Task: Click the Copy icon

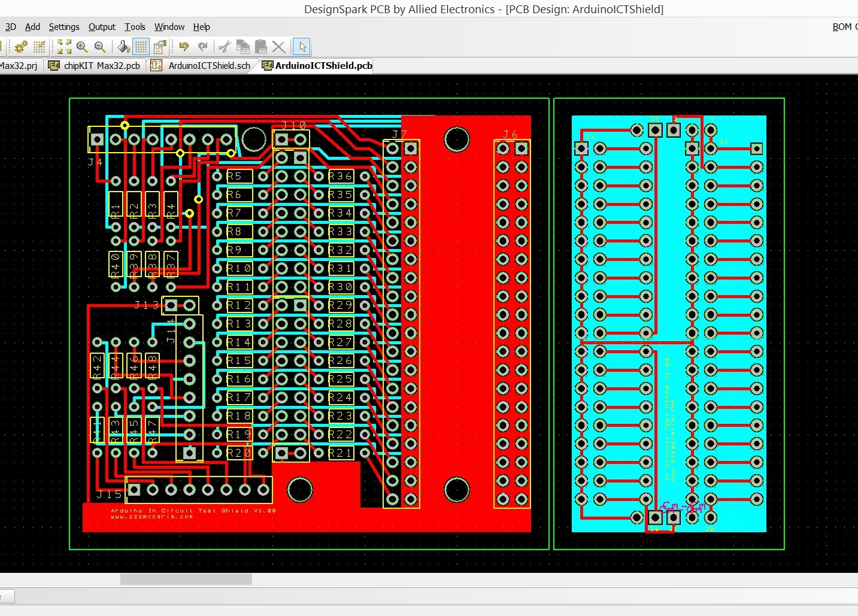Action: (241, 47)
